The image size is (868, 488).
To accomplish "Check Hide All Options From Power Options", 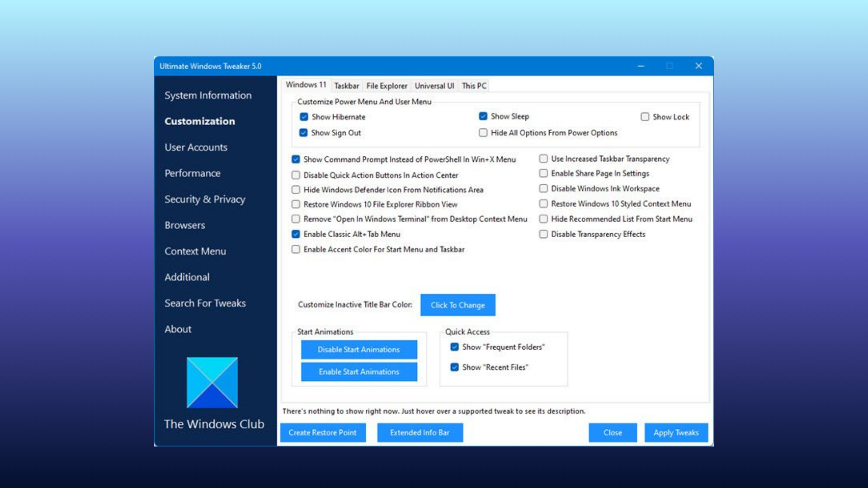I will click(483, 133).
